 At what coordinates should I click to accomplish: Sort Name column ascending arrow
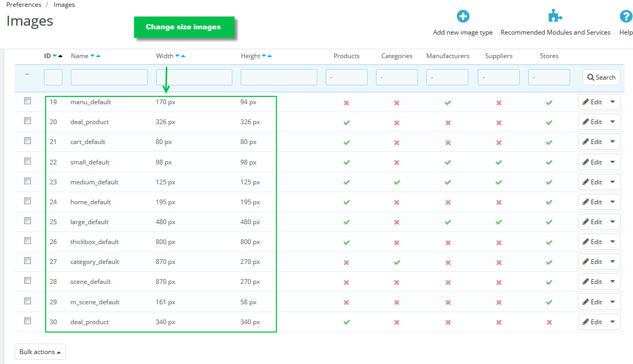pyautogui.click(x=98, y=56)
